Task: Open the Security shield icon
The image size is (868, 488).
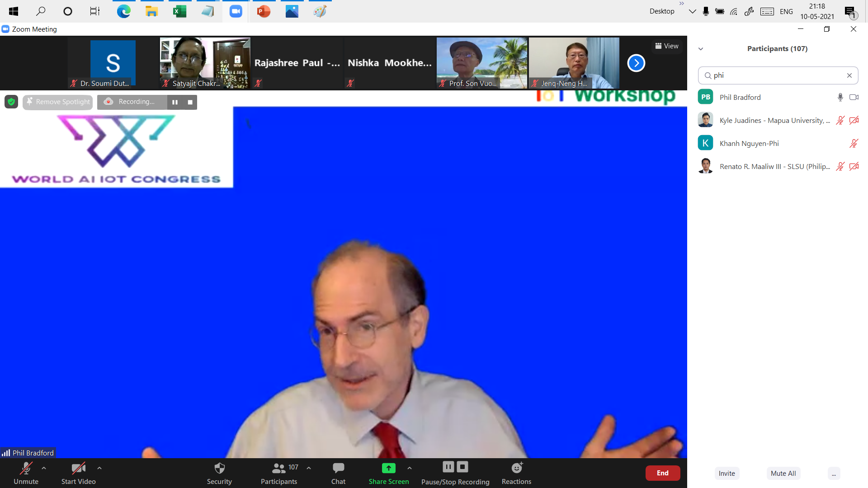Action: coord(219,468)
